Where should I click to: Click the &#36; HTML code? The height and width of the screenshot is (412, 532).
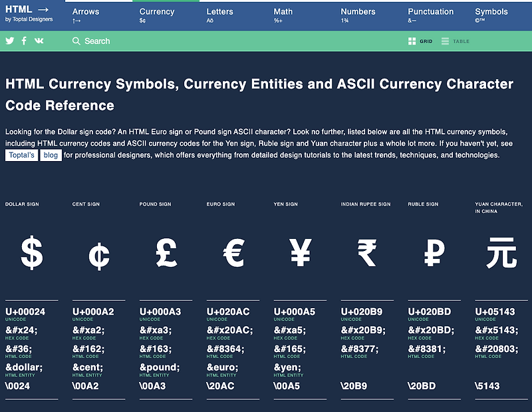click(x=19, y=349)
